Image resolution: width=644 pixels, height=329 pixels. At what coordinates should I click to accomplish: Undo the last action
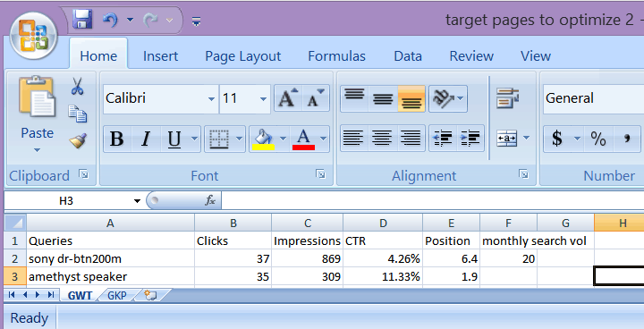tap(110, 20)
